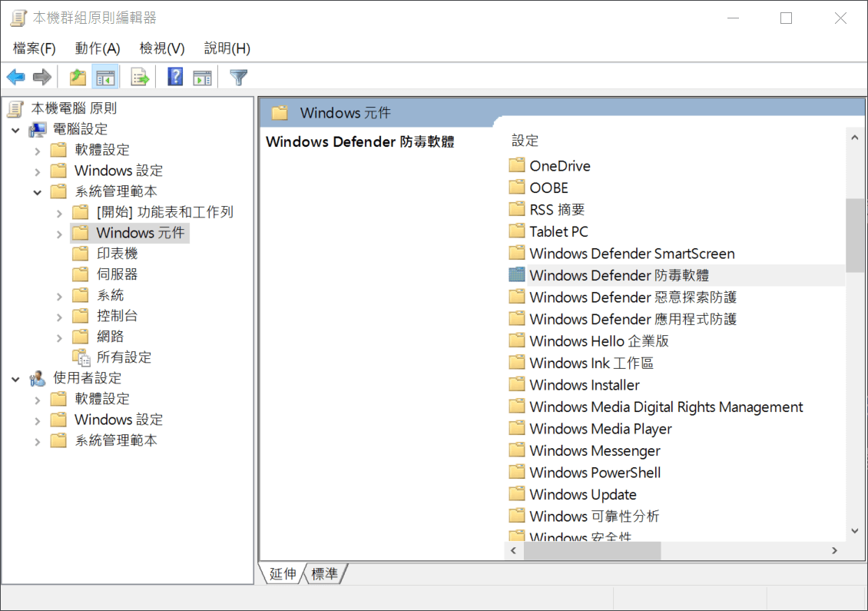Click the RSS 摘要 folder icon
868x611 pixels.
pyautogui.click(x=516, y=209)
